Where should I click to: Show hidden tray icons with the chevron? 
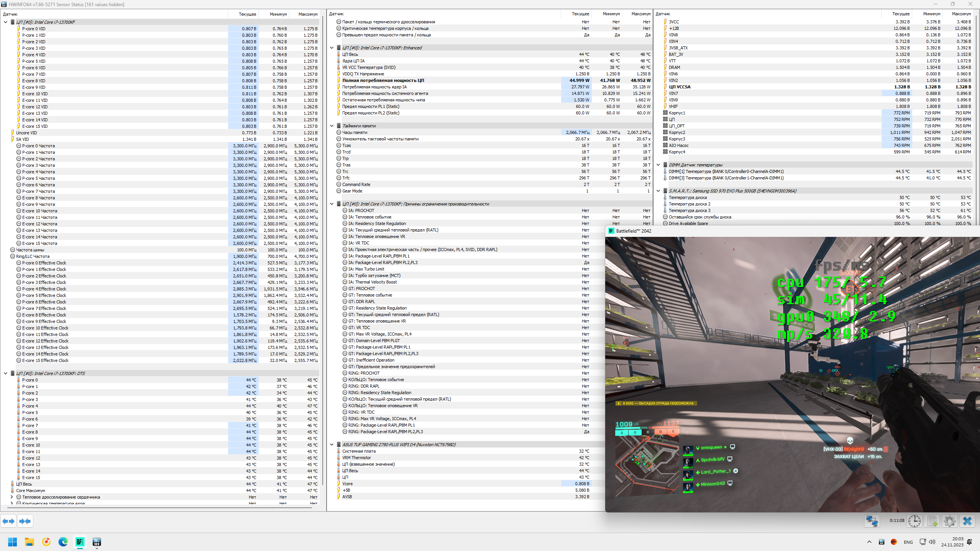click(869, 542)
